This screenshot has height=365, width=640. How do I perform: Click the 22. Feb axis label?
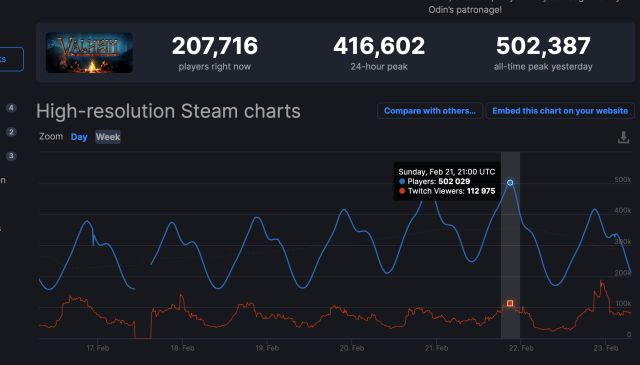pyautogui.click(x=521, y=348)
